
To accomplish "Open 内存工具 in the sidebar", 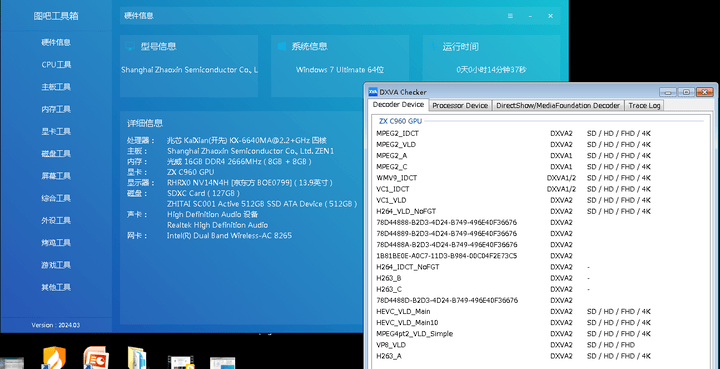I will (56, 109).
